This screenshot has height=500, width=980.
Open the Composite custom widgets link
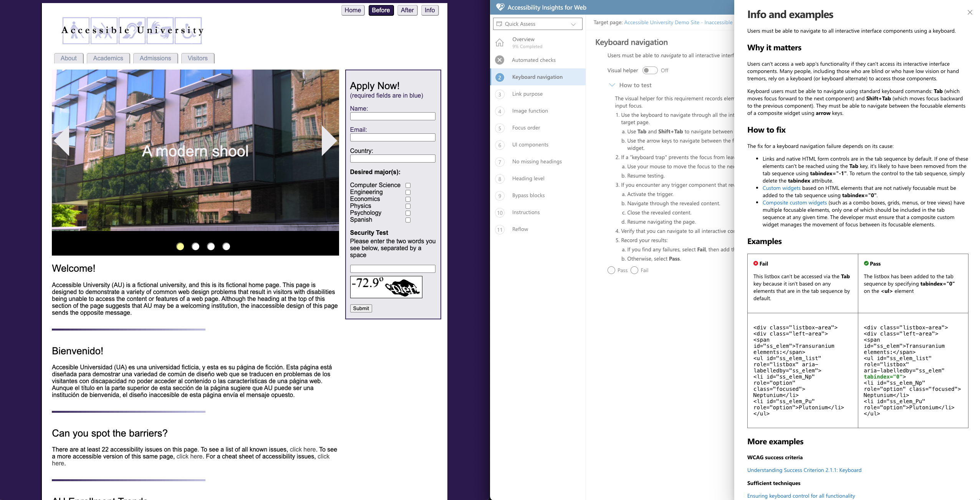(x=795, y=203)
